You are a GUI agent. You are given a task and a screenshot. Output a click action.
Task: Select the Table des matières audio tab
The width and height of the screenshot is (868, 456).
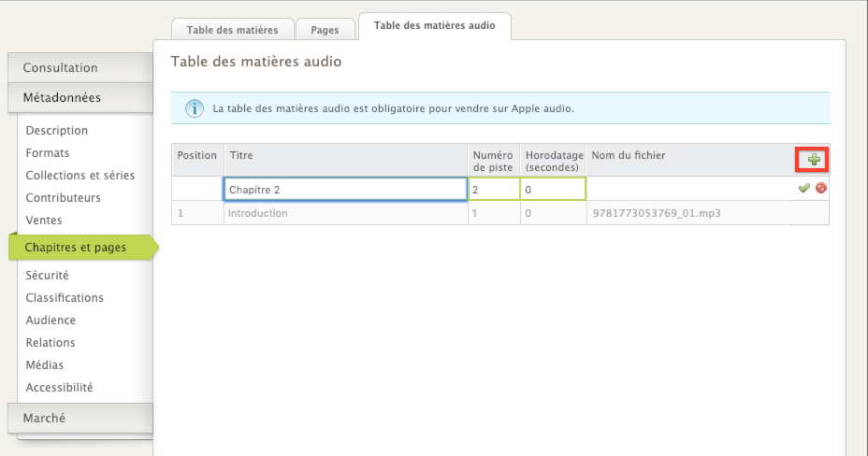pyautogui.click(x=434, y=26)
